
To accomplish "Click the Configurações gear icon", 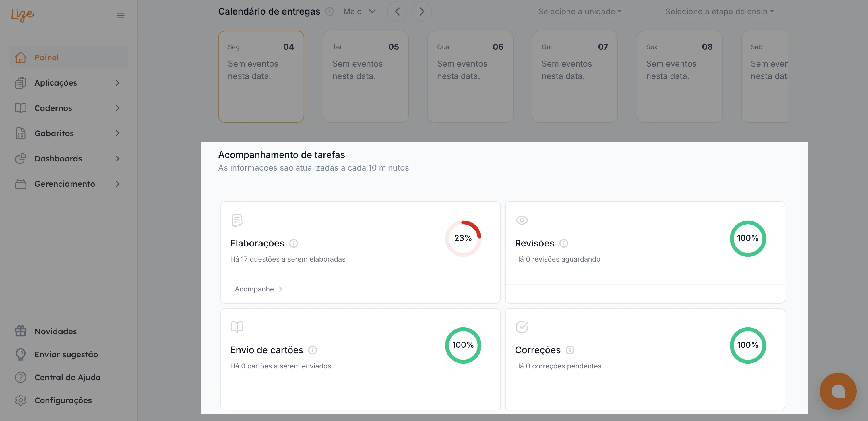I will (x=21, y=400).
